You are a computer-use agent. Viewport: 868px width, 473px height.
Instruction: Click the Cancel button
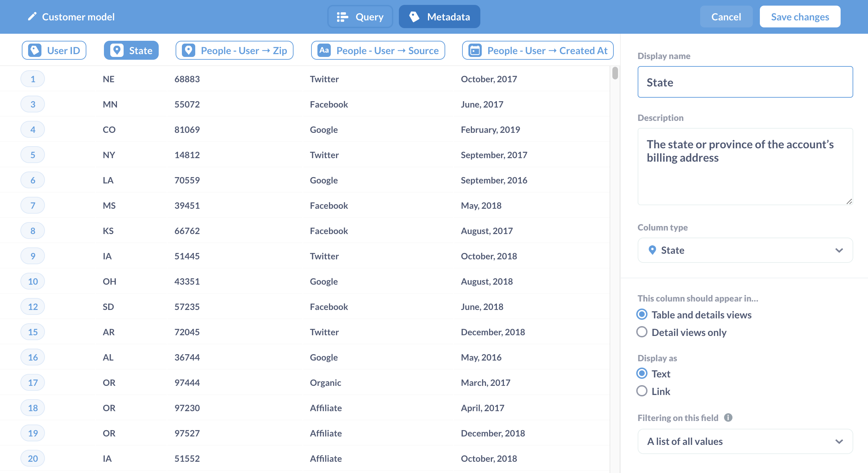pyautogui.click(x=726, y=17)
